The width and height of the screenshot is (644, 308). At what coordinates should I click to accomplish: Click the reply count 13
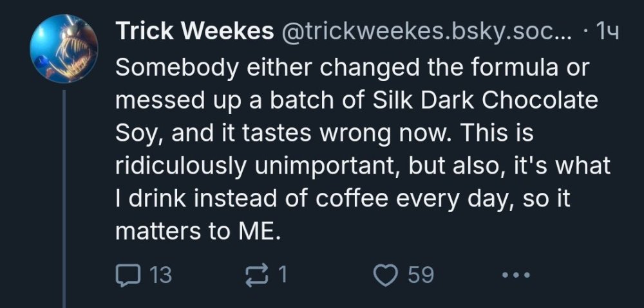(x=160, y=275)
